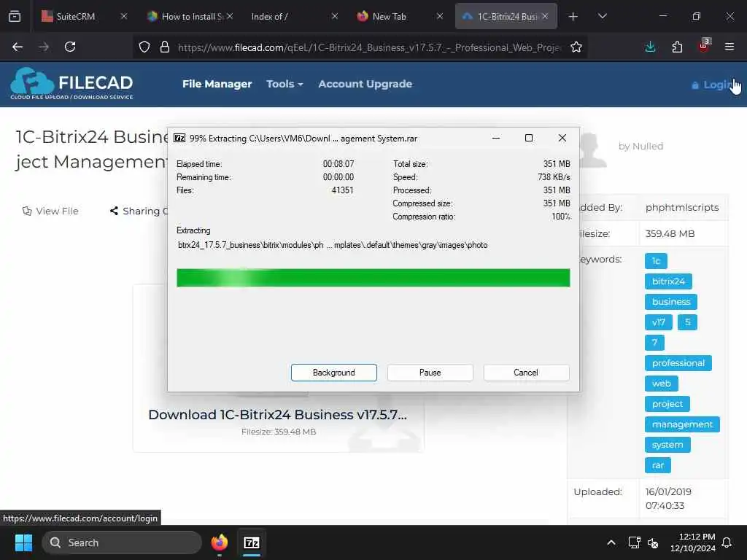Switch to the SuiteCRM tab
This screenshot has width=747, height=560.
[x=76, y=16]
